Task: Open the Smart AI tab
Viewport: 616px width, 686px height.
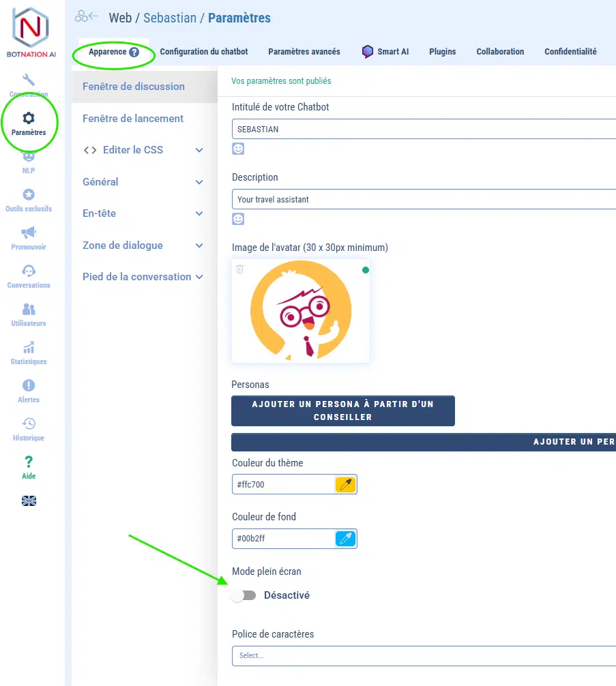Action: click(385, 52)
